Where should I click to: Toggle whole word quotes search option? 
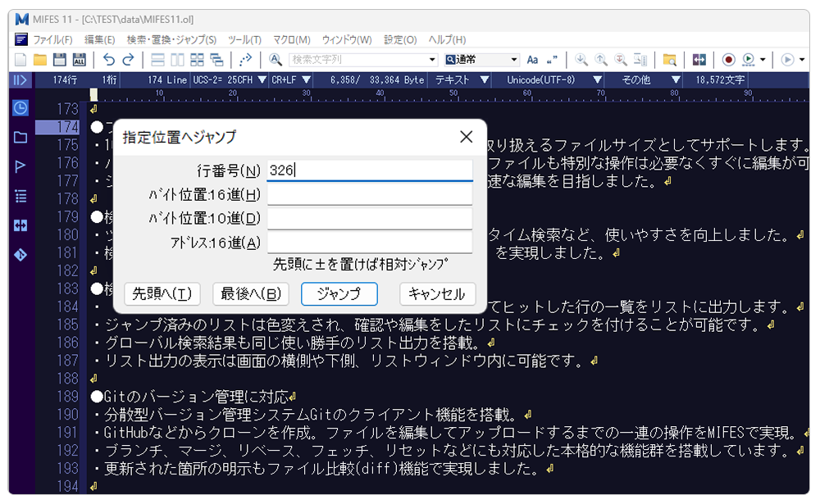pyautogui.click(x=552, y=60)
